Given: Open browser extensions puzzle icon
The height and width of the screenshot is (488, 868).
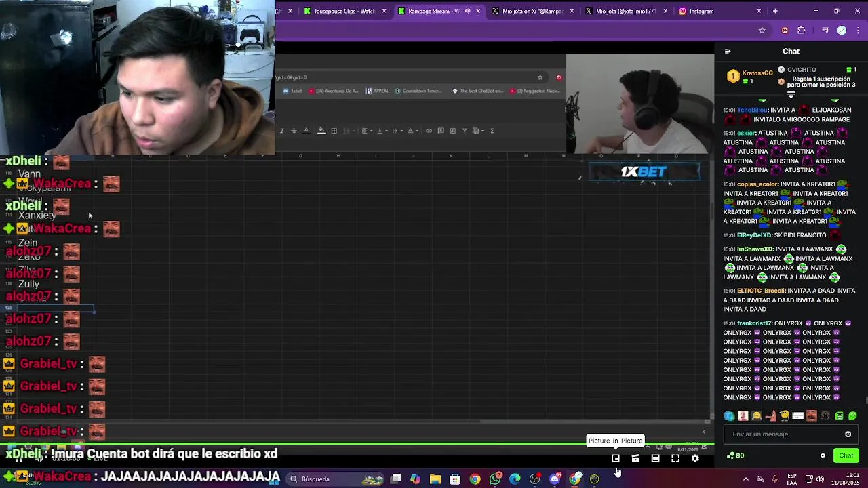Looking at the screenshot, I should pyautogui.click(x=801, y=30).
